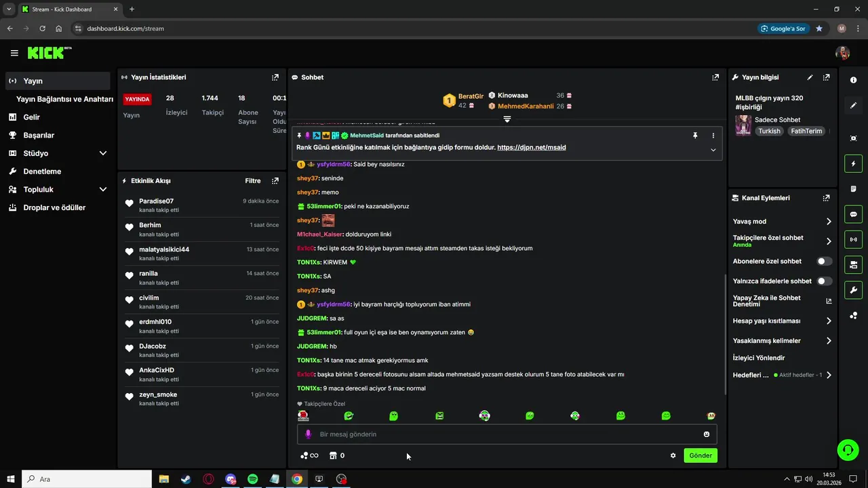The width and height of the screenshot is (868, 488).
Task: Open the three-dot menu of the pinned message
Action: click(713, 136)
